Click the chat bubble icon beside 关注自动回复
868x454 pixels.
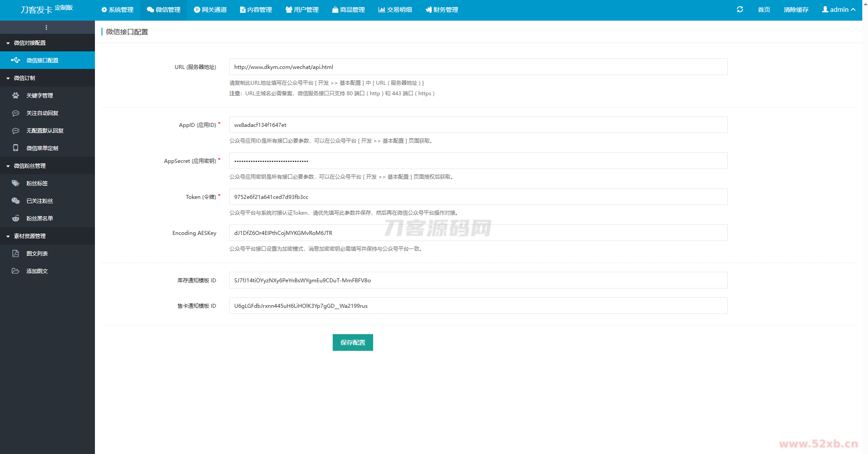point(16,113)
